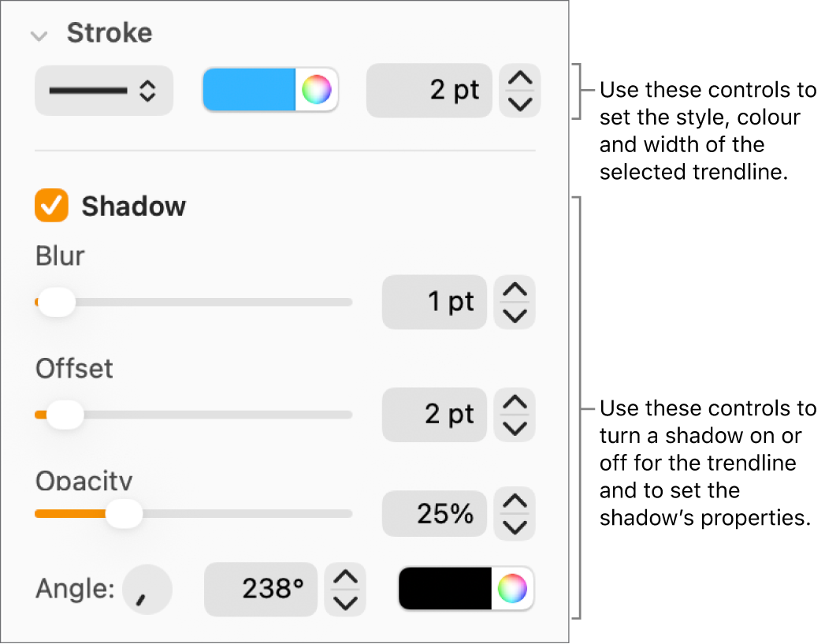The image size is (825, 644).
Task: Toggle the shadow on or off
Action: pos(50,206)
